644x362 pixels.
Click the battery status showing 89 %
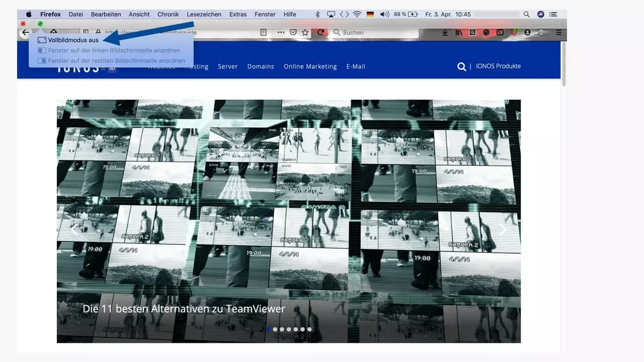point(406,14)
